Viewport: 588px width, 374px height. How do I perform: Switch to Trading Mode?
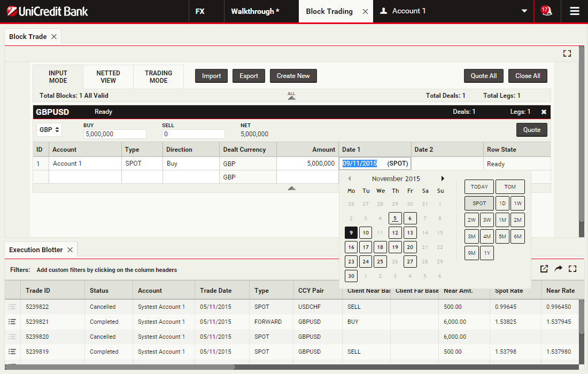click(158, 77)
